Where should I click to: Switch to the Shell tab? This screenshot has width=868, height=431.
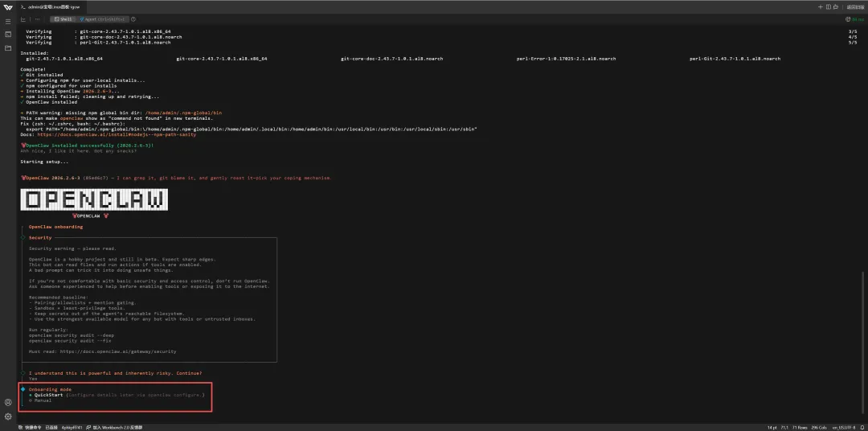tap(63, 19)
